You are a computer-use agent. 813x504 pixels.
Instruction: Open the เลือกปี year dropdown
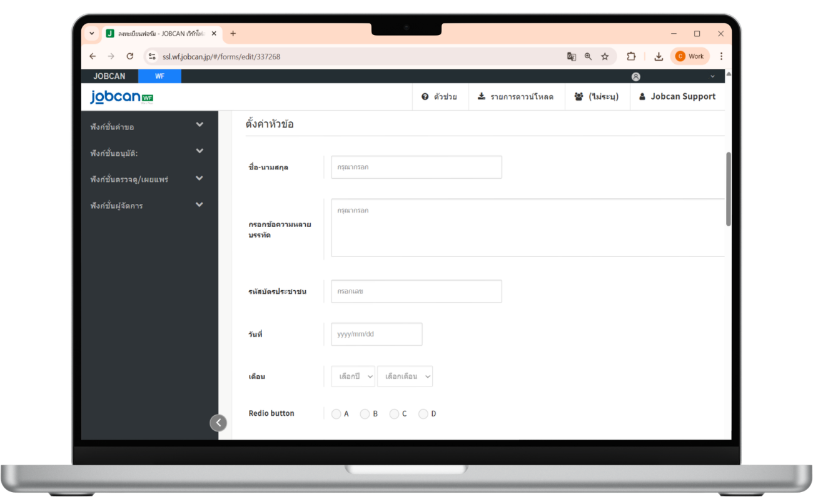tap(353, 376)
